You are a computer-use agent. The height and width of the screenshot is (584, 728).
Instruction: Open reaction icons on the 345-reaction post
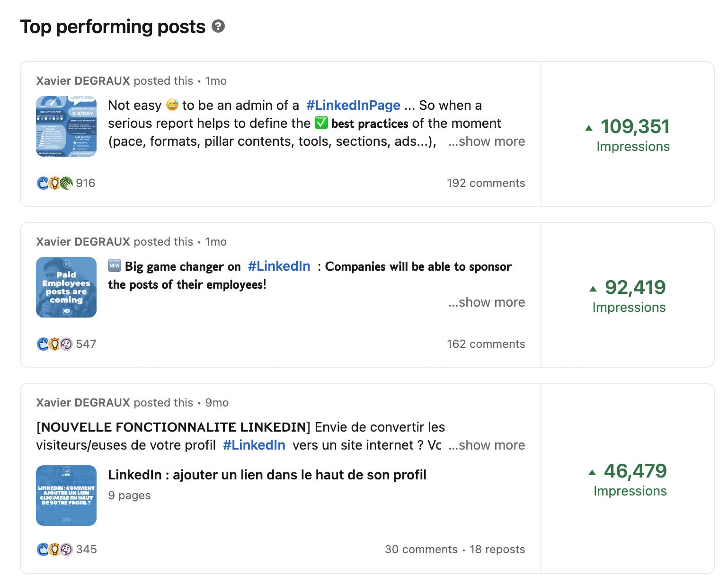point(55,549)
